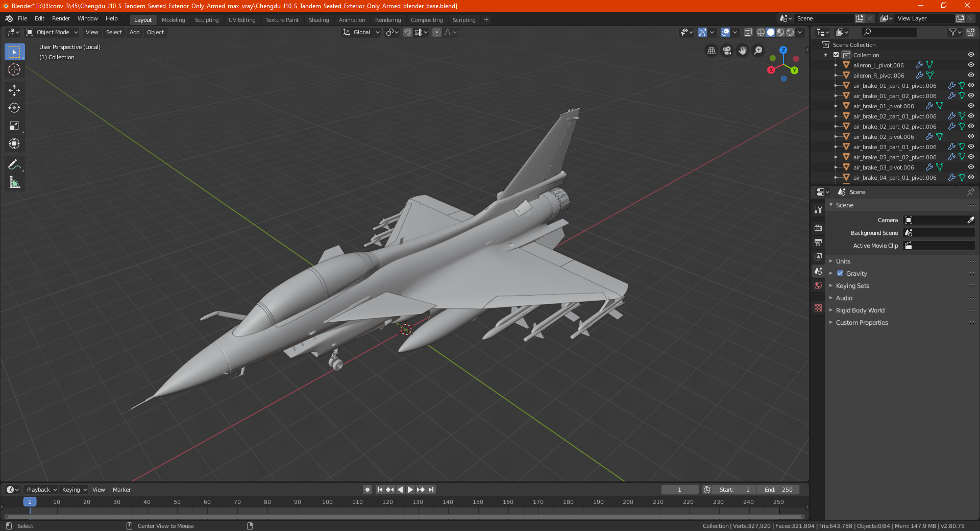Open Render properties tab
980x531 pixels.
coord(818,228)
